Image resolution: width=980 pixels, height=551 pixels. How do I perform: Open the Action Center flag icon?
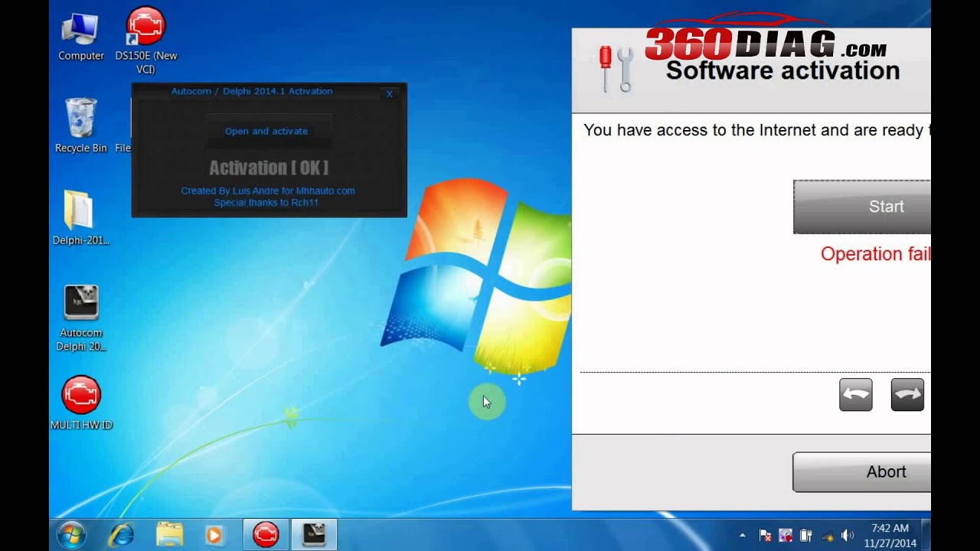(x=765, y=536)
